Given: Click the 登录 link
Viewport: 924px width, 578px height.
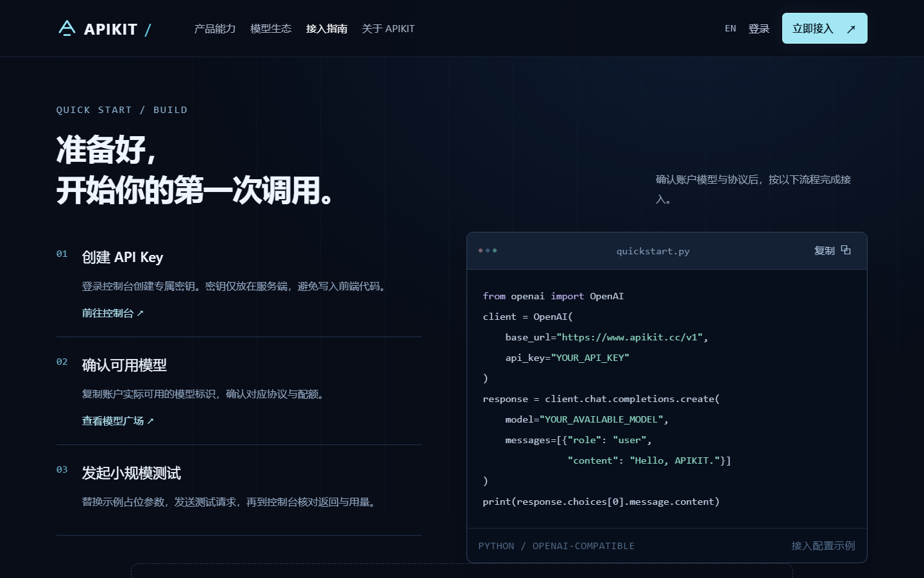Looking at the screenshot, I should tap(759, 29).
